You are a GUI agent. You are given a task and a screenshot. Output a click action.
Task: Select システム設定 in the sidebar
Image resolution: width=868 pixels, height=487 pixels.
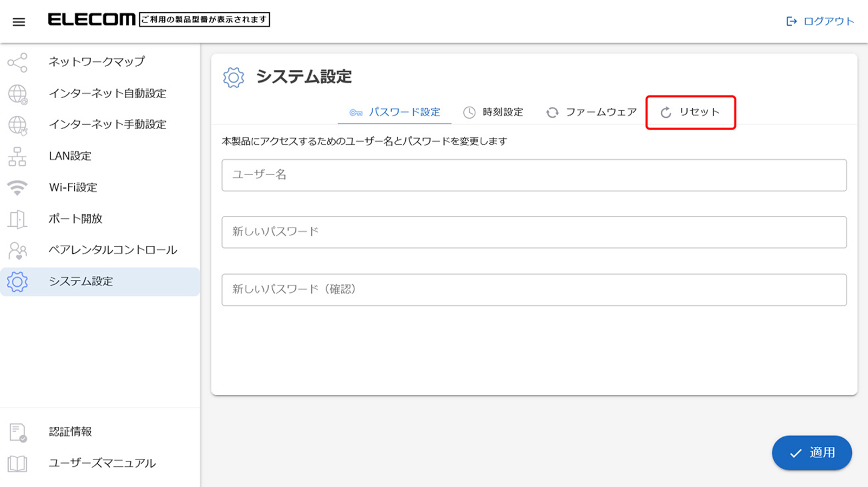81,281
